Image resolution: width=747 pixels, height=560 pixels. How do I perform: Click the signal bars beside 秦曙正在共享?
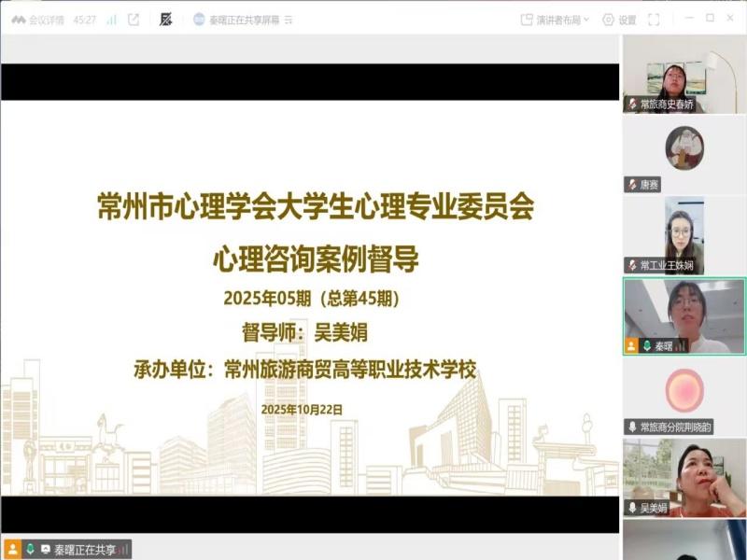point(120,549)
